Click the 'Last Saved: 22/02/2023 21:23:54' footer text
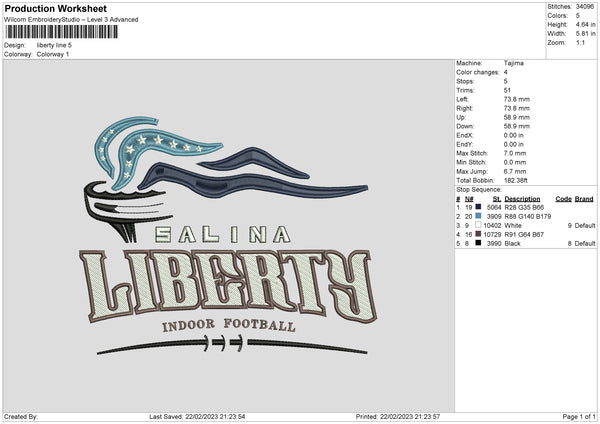600x424 pixels. coord(197,416)
